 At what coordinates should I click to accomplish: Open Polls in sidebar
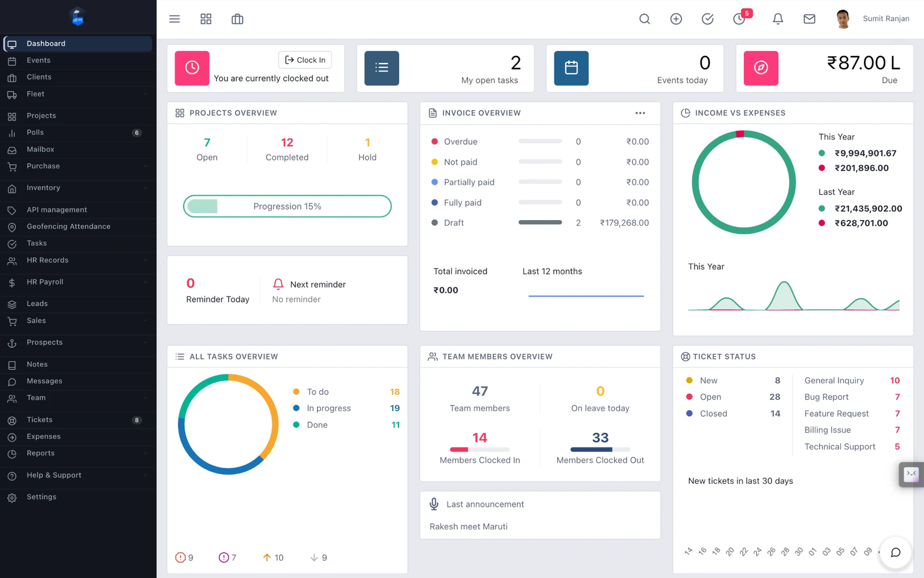coord(78,133)
